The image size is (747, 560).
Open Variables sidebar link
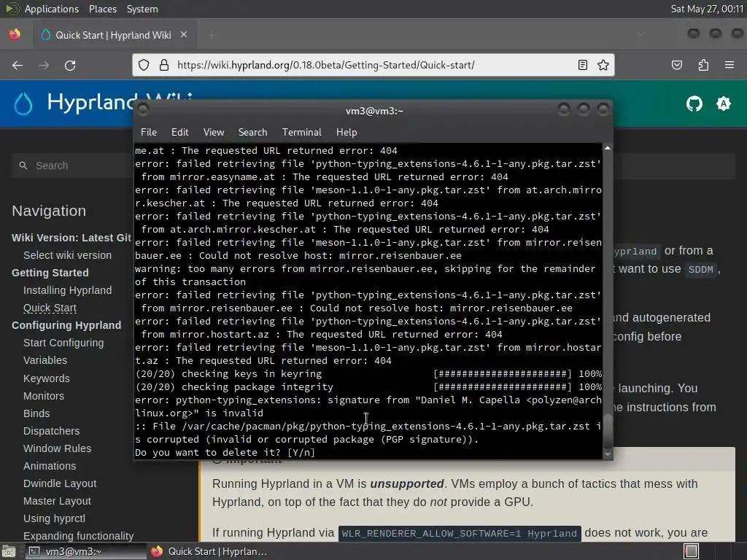click(45, 360)
